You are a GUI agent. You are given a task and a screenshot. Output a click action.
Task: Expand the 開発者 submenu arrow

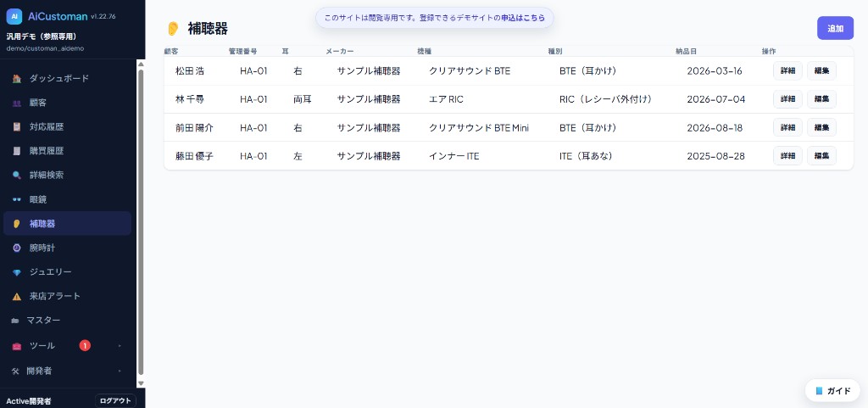point(120,371)
